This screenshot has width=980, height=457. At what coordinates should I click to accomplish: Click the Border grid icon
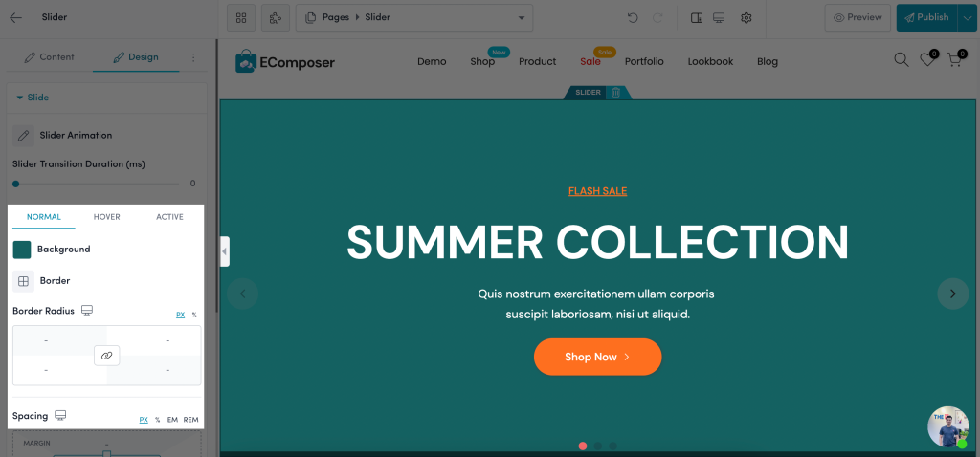tap(23, 281)
